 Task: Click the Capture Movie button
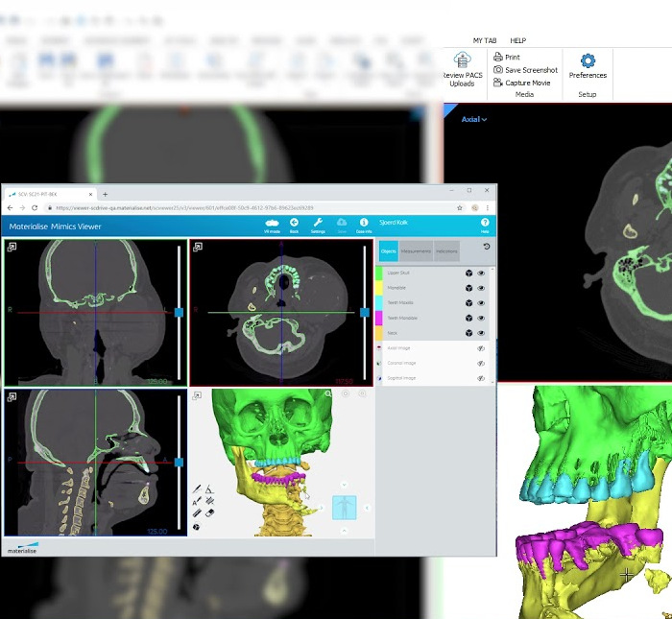point(522,83)
